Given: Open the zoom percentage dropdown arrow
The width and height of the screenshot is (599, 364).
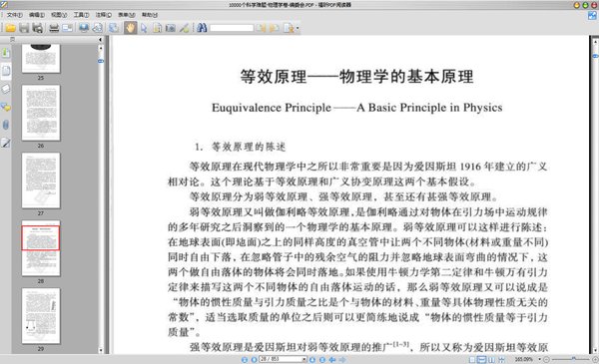Looking at the screenshot, I should 540,359.
